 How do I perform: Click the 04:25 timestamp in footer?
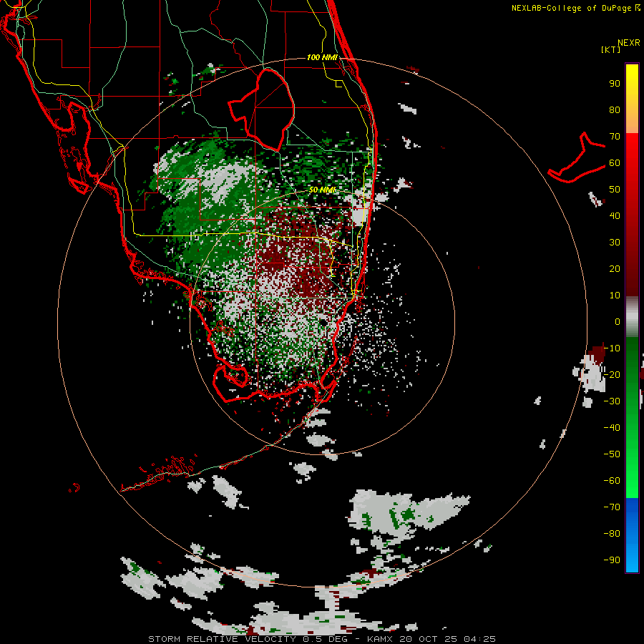point(479,639)
